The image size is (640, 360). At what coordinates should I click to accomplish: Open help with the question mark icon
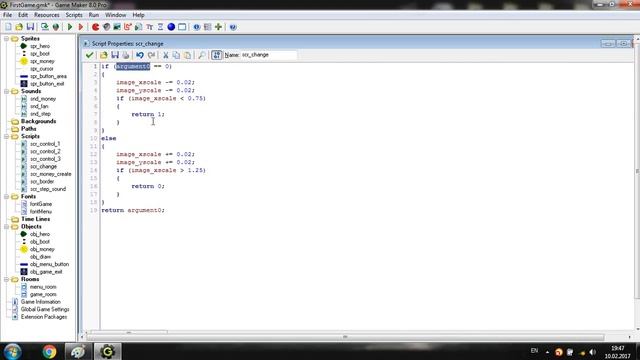(233, 27)
